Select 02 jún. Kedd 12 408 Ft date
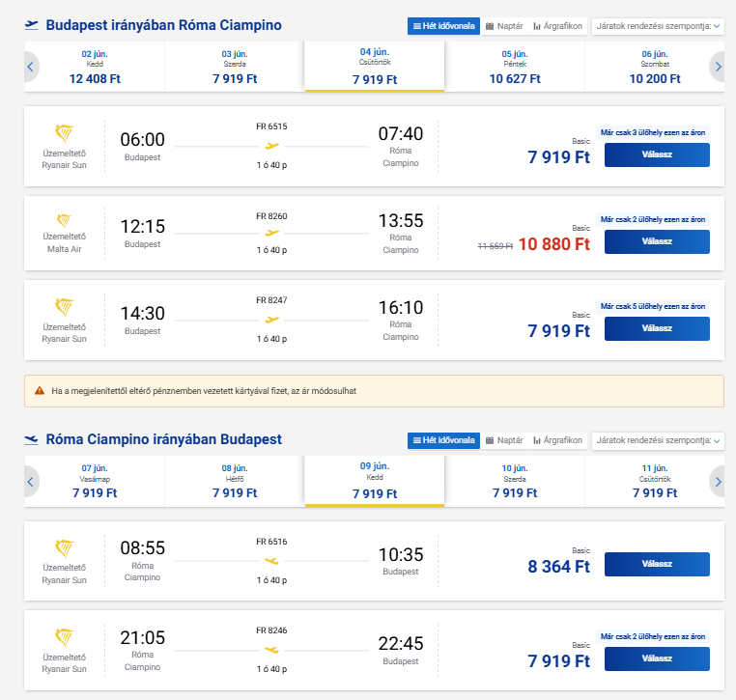This screenshot has height=700, width=736. [x=94, y=67]
